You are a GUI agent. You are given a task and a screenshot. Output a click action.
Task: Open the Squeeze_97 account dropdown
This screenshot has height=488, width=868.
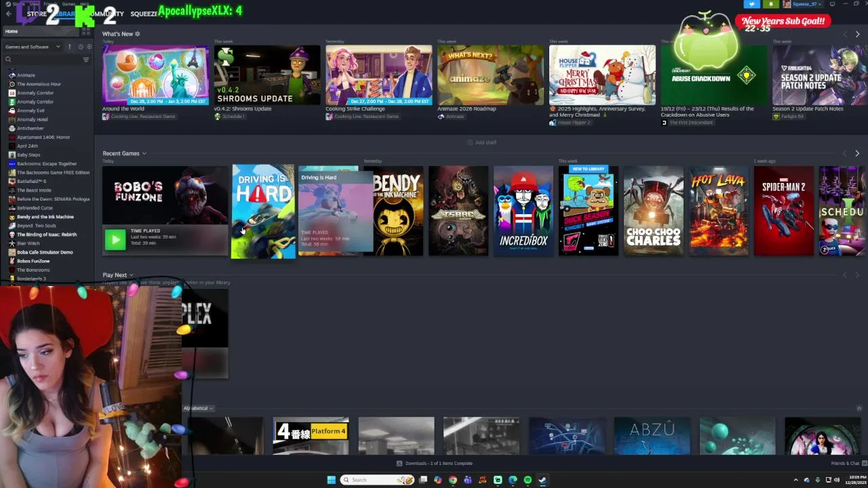[x=802, y=4]
